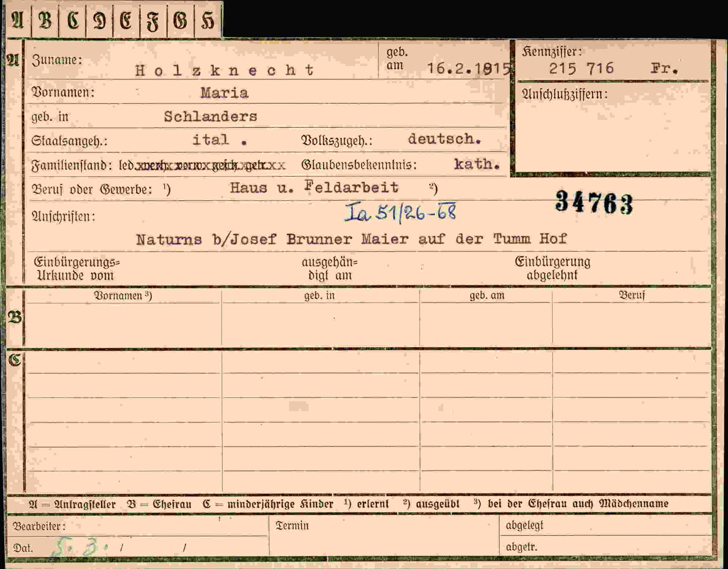728x569 pixels.
Task: Click the ethnicity value deutsch.
Action: (x=445, y=139)
